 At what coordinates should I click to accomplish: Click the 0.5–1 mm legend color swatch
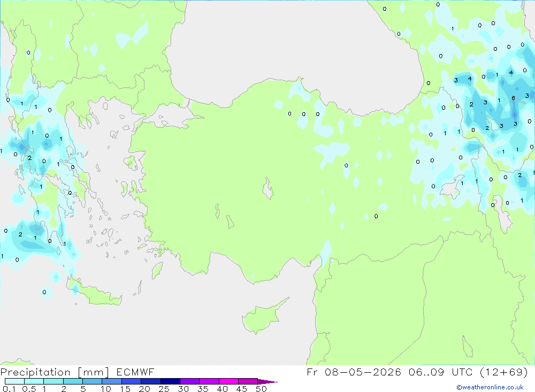click(34, 381)
